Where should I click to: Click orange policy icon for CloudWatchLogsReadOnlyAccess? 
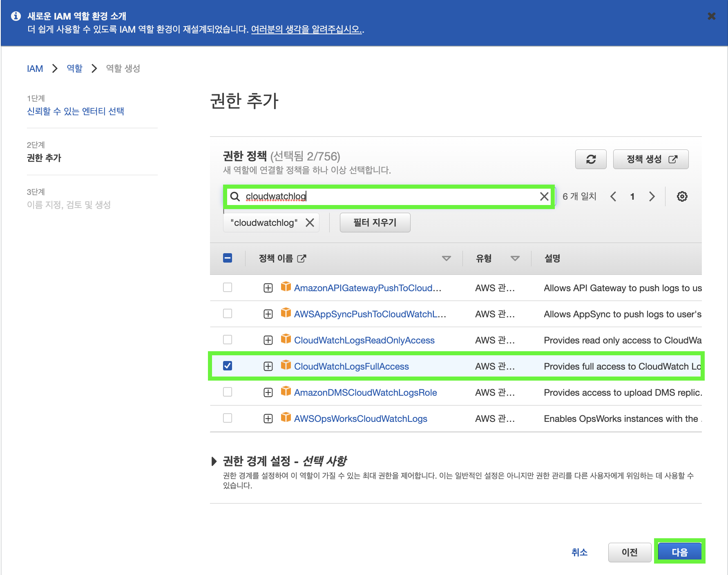[286, 339]
